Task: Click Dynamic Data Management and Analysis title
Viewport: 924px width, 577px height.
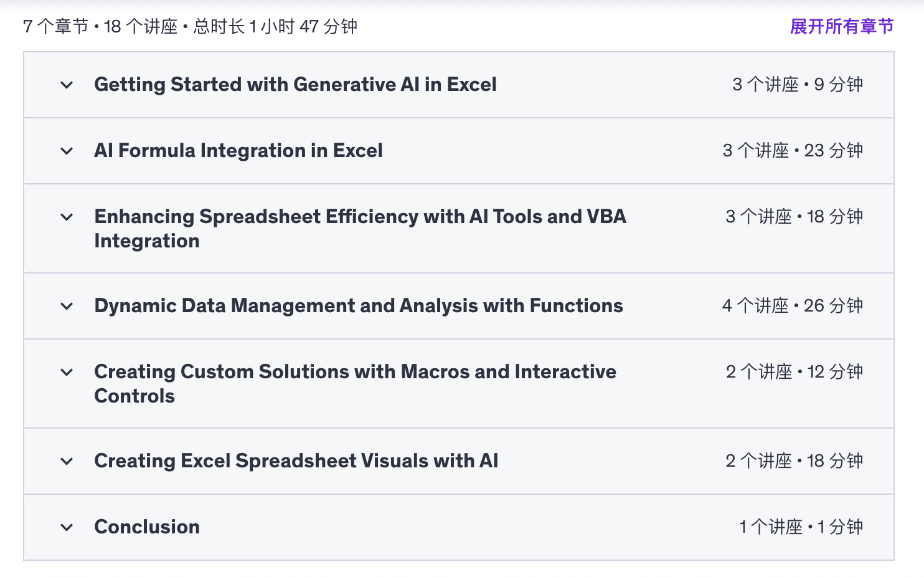Action: [359, 305]
